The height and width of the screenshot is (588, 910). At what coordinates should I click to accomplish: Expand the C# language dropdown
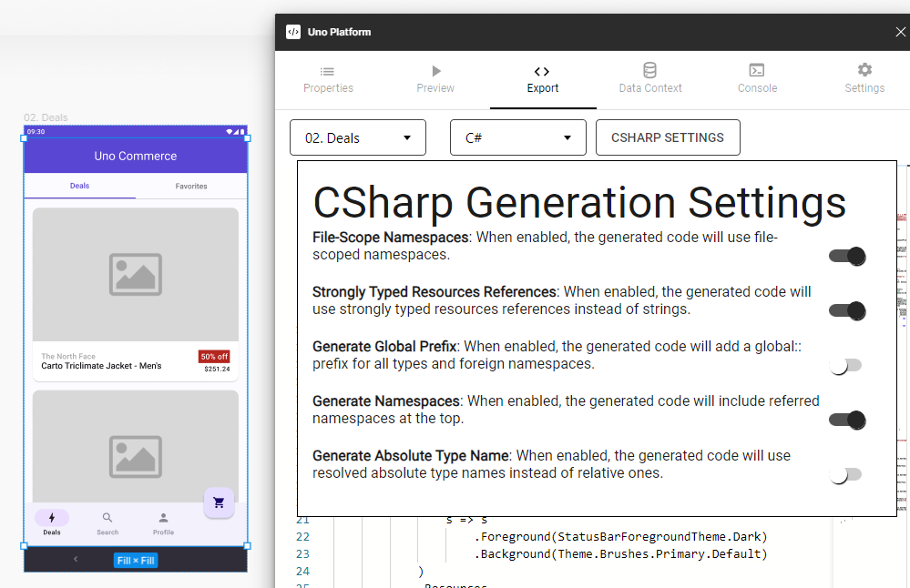[518, 138]
